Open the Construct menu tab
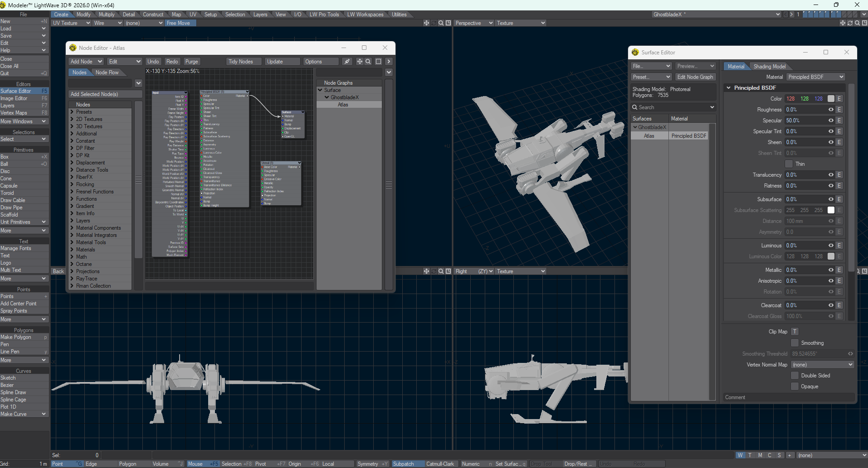 [x=153, y=14]
